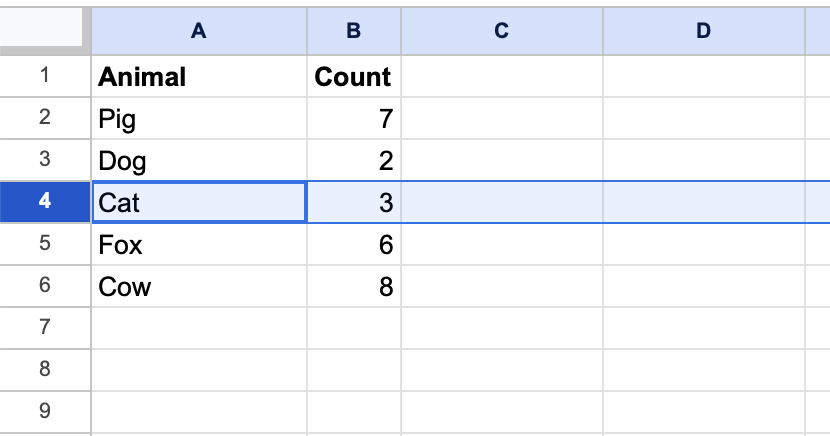830x436 pixels.
Task: Select the cell labeled "Fox"
Action: (x=198, y=245)
